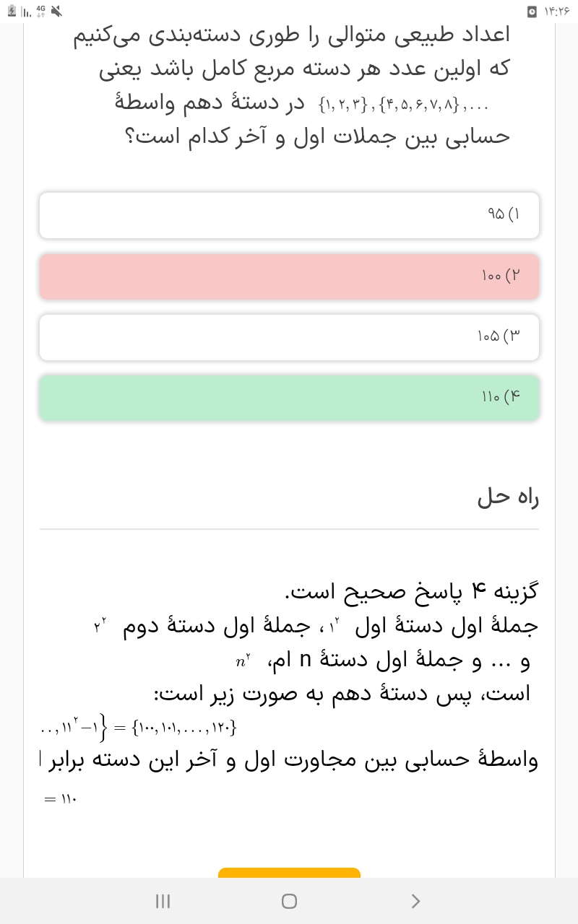Tap the battery charging icon in status bar
Viewport: 578px width, 924px height.
click(x=11, y=12)
